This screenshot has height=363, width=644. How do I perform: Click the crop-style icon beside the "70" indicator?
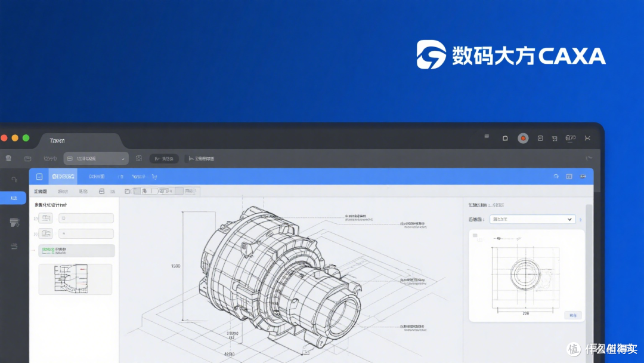tap(555, 139)
